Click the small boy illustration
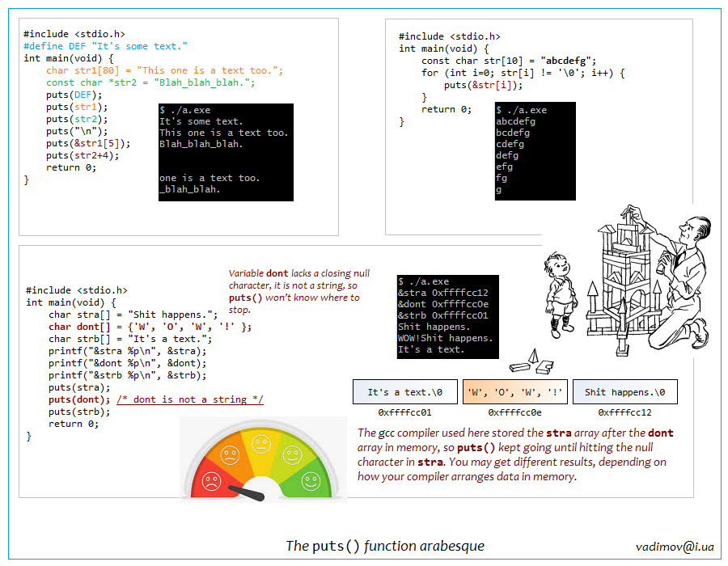This screenshot has height=566, width=728. (561, 295)
